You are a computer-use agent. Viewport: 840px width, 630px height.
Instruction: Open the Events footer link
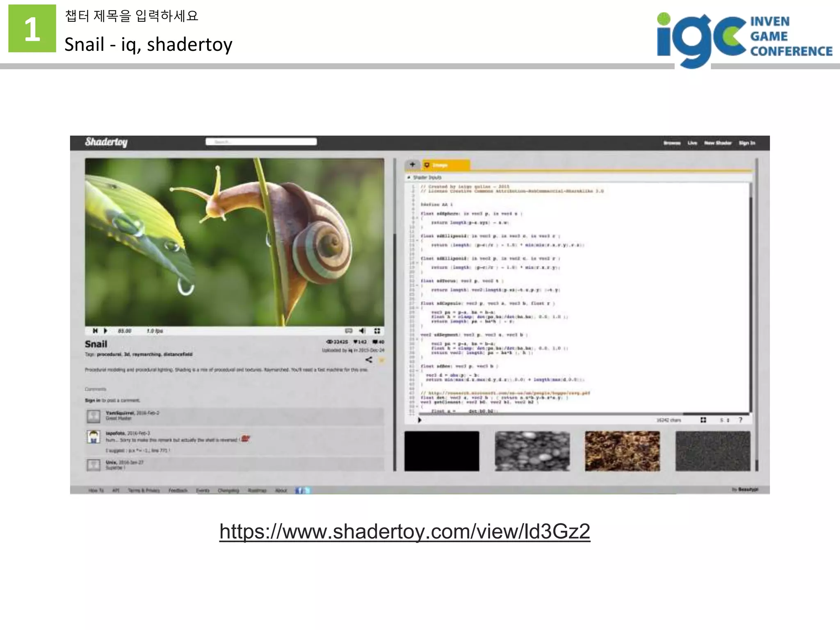point(203,491)
